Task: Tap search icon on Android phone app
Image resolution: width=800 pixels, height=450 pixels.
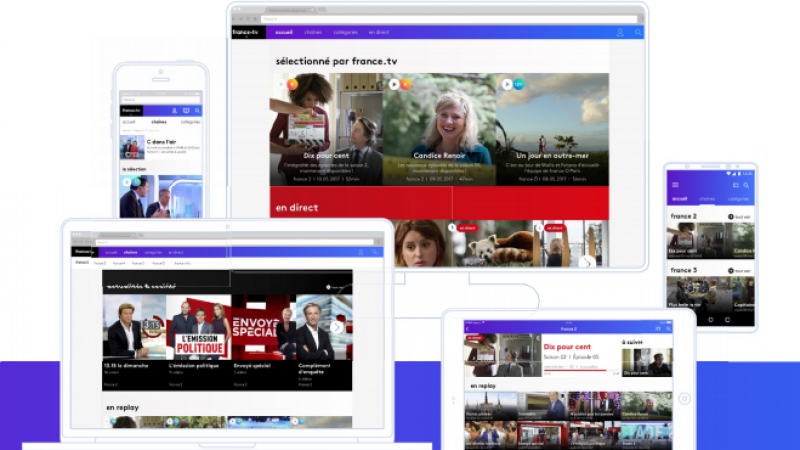Action: (x=748, y=185)
